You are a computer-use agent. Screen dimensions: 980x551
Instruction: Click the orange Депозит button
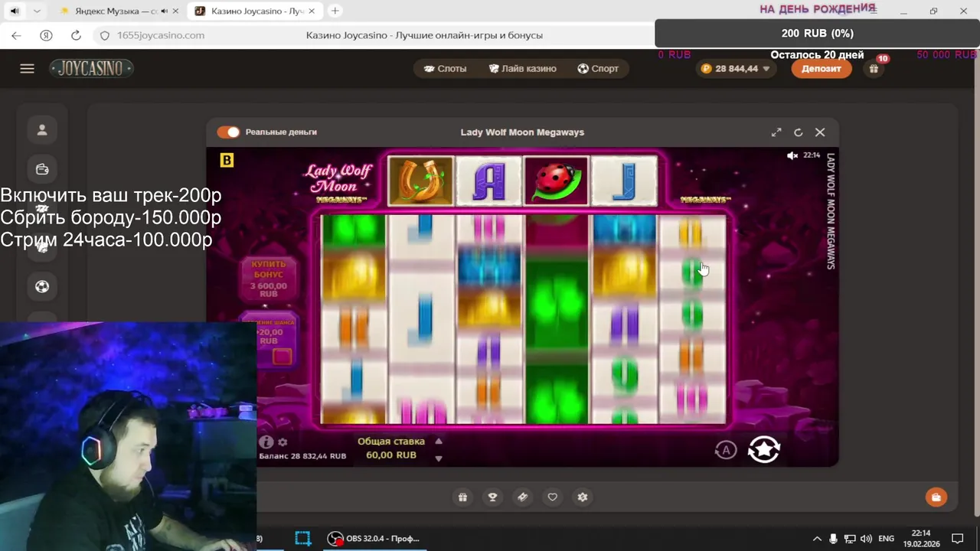click(x=821, y=69)
